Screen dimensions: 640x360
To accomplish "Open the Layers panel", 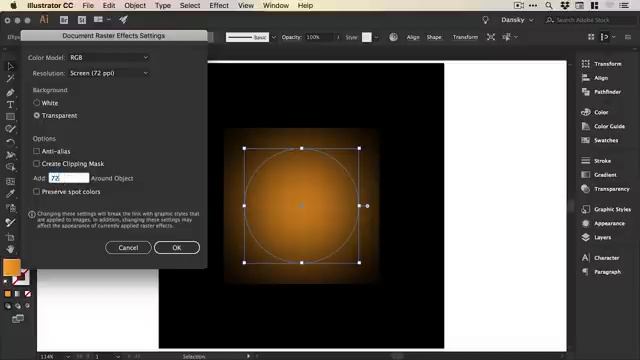I will pos(596,237).
